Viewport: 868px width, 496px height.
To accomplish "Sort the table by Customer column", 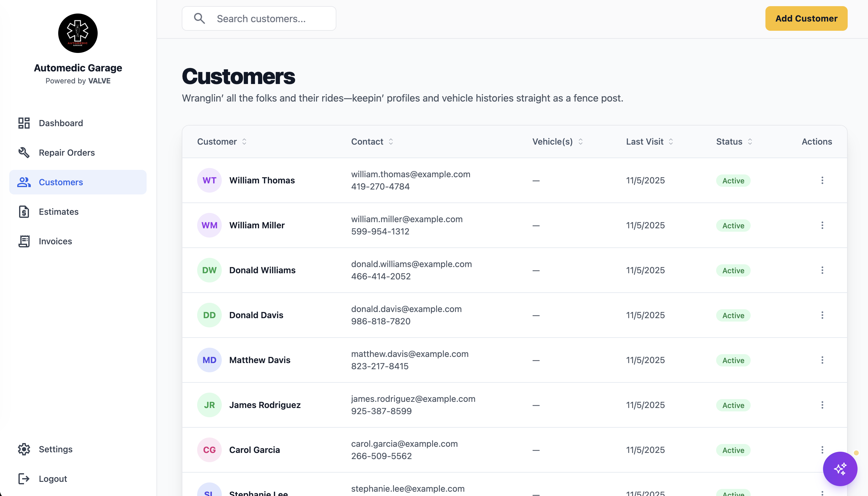I will pyautogui.click(x=221, y=141).
